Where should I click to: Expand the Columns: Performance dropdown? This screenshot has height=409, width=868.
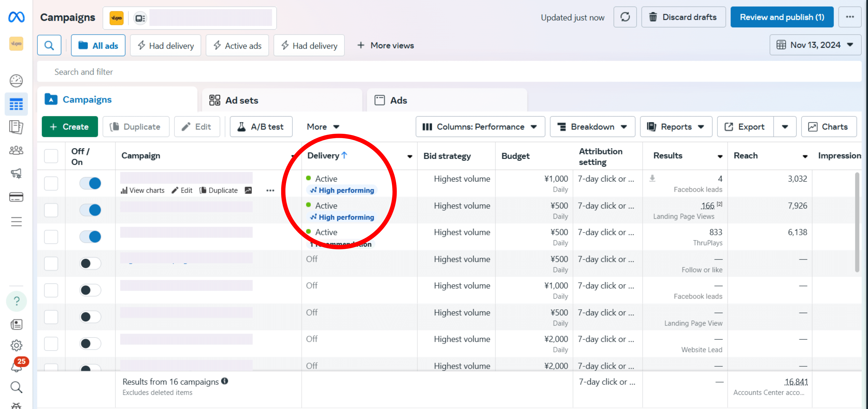pos(480,127)
